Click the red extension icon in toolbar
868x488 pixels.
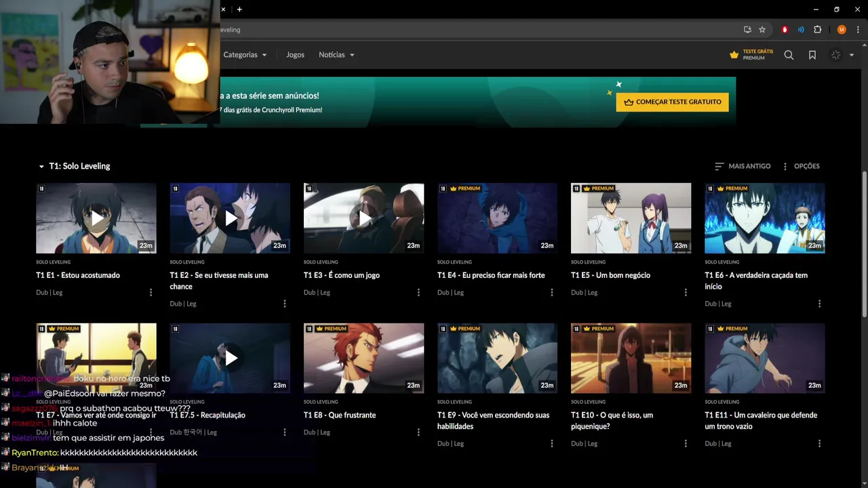pyautogui.click(x=785, y=30)
